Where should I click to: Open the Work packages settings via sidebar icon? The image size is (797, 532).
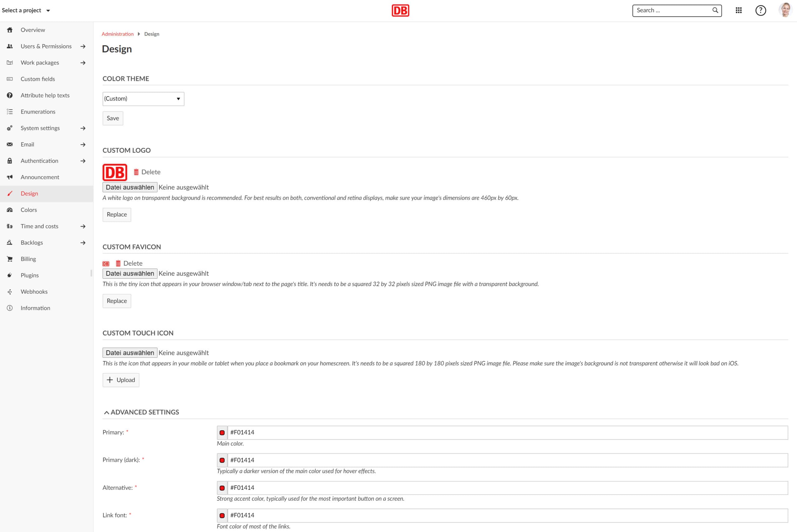pyautogui.click(x=10, y=63)
